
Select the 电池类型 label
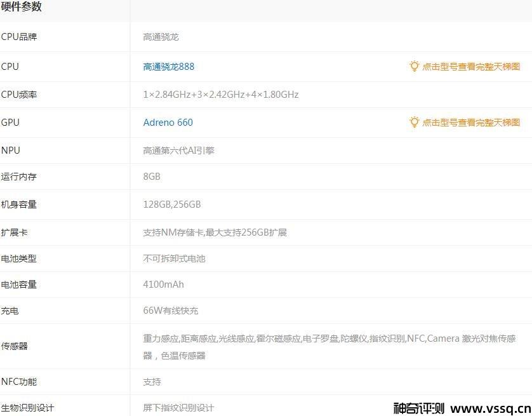[x=18, y=258]
